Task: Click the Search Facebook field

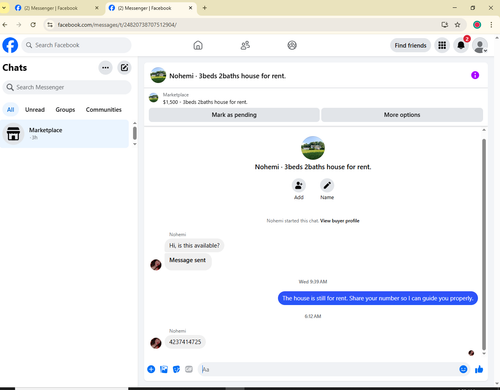Action: [x=77, y=45]
